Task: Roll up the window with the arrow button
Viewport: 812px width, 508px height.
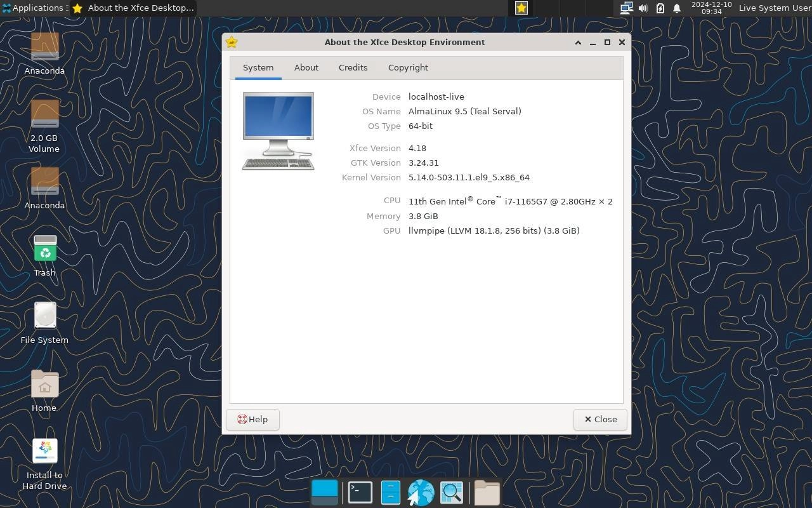Action: (578, 42)
